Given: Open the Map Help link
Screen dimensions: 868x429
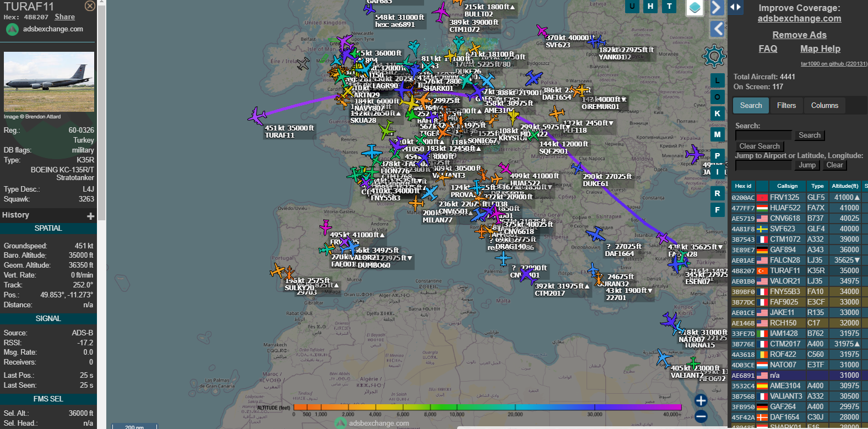Looking at the screenshot, I should click(x=820, y=49).
